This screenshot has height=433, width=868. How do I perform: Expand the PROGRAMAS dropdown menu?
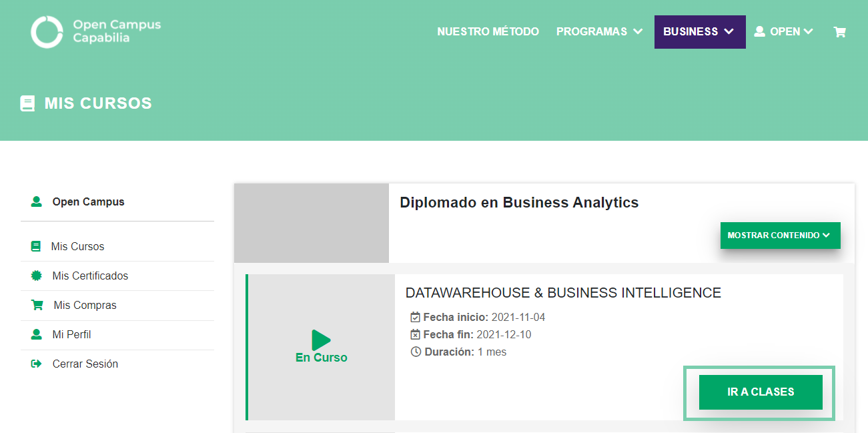pyautogui.click(x=599, y=31)
